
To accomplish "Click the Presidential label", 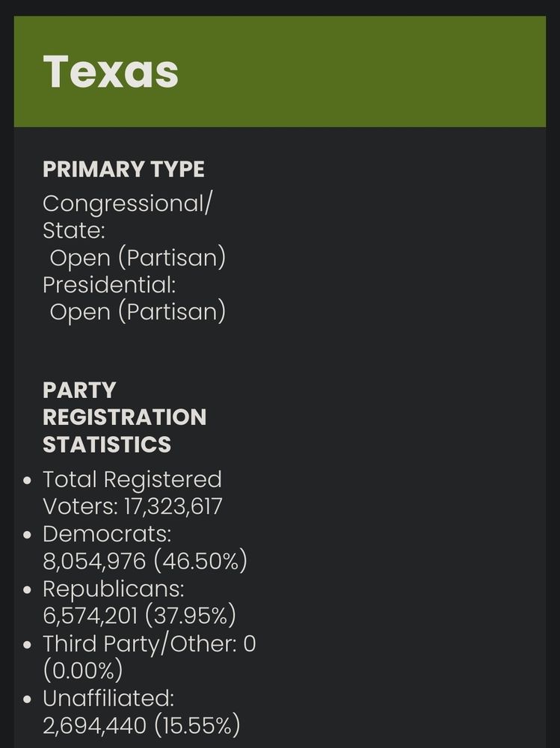I will pyautogui.click(x=109, y=285).
